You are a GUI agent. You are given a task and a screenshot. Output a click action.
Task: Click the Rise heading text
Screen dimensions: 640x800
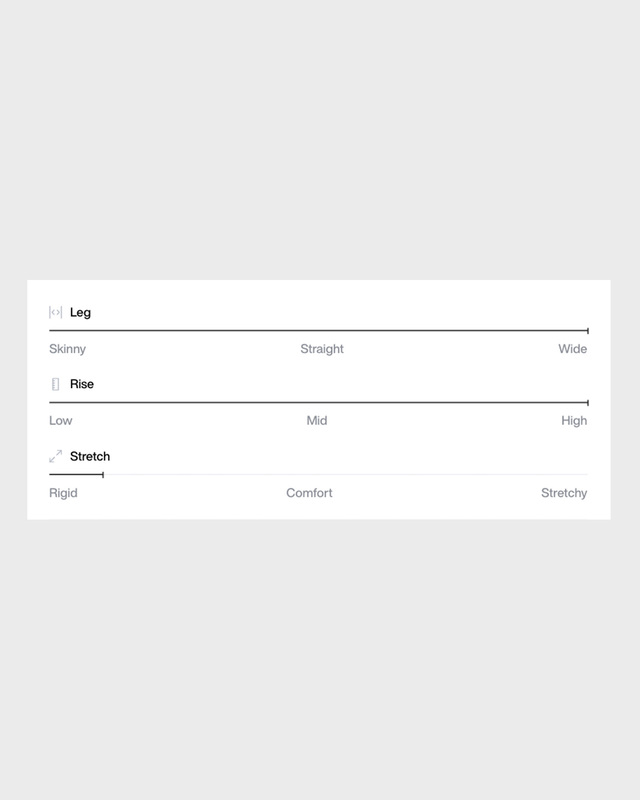[x=82, y=384]
